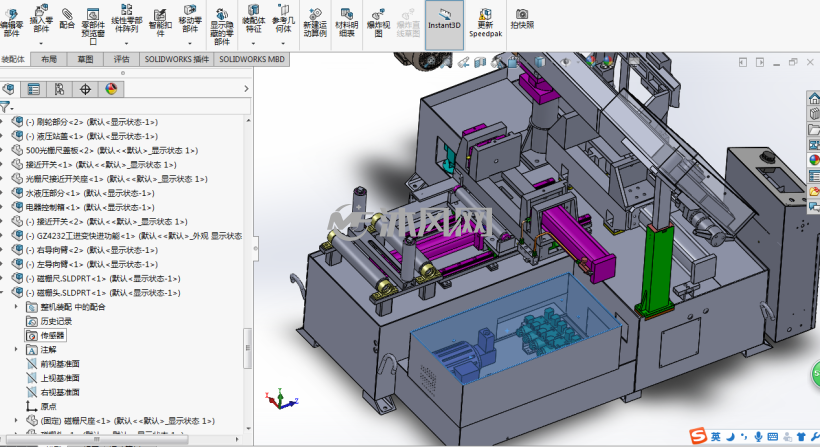Image resolution: width=820 pixels, height=447 pixels.
Task: Open the SOLIDWORKS MBD tab
Action: [x=252, y=59]
